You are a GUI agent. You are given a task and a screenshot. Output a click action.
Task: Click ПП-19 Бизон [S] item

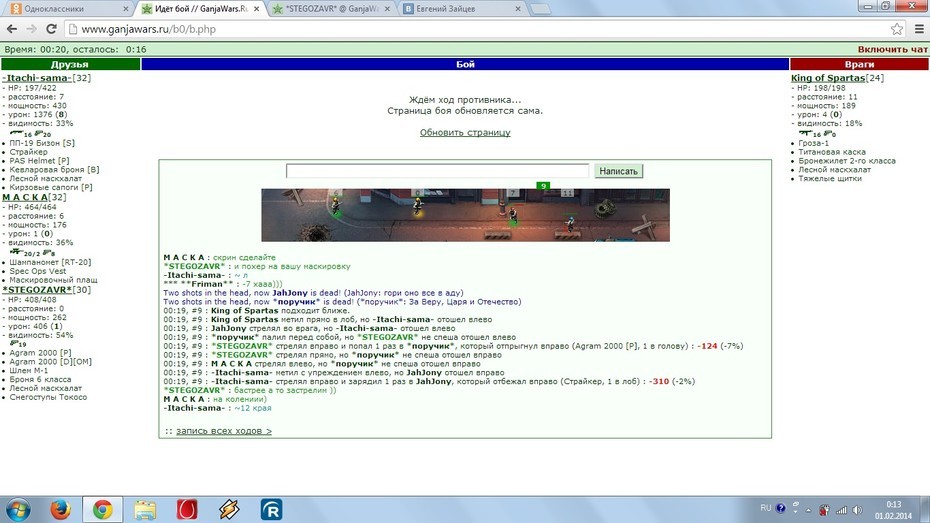[x=42, y=143]
